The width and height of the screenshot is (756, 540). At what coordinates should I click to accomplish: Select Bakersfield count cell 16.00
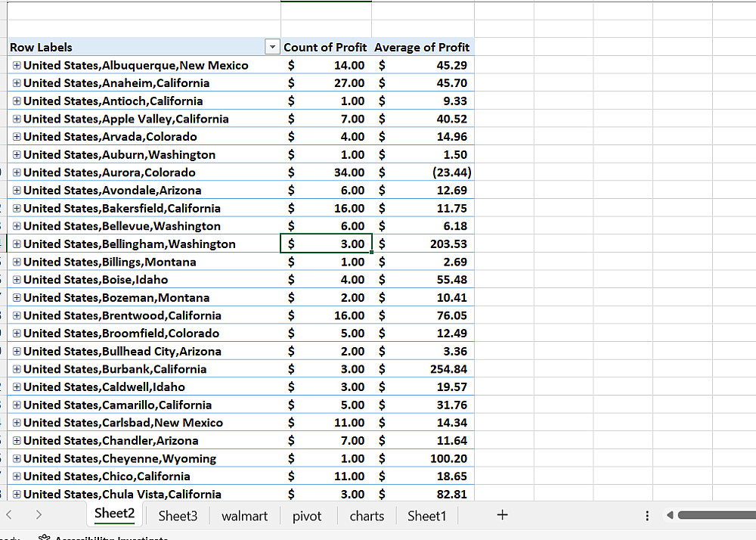[326, 208]
